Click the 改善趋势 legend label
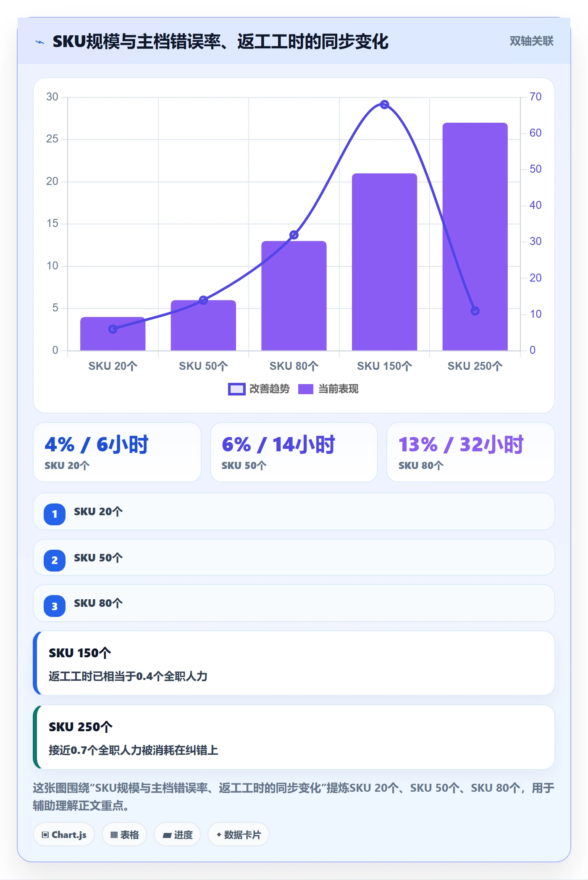This screenshot has height=880, width=588. click(270, 389)
